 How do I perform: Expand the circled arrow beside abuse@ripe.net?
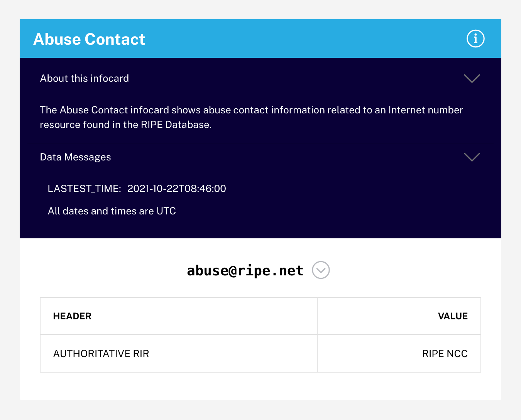[x=321, y=270]
